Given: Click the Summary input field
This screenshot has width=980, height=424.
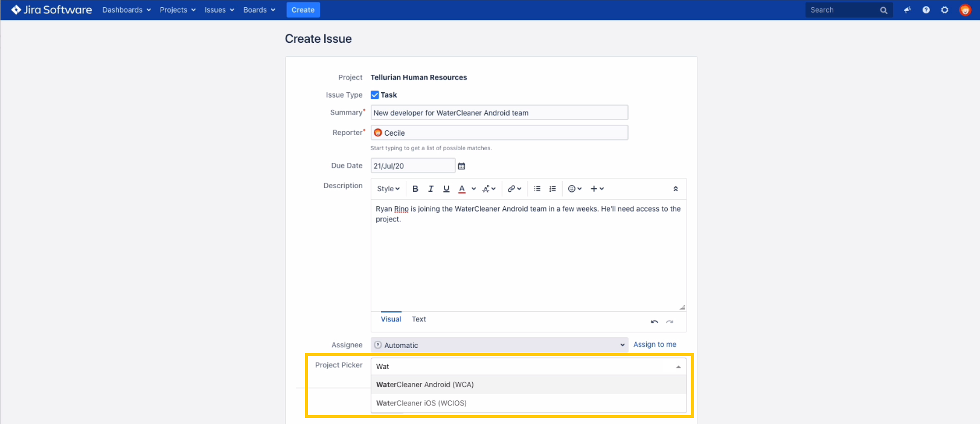Looking at the screenshot, I should (x=499, y=113).
